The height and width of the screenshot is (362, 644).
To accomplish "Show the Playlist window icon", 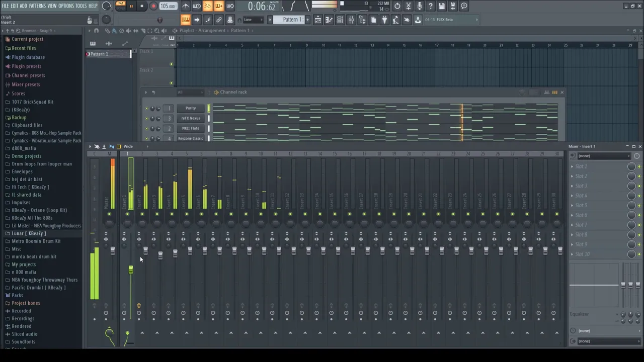I will pyautogui.click(x=318, y=20).
